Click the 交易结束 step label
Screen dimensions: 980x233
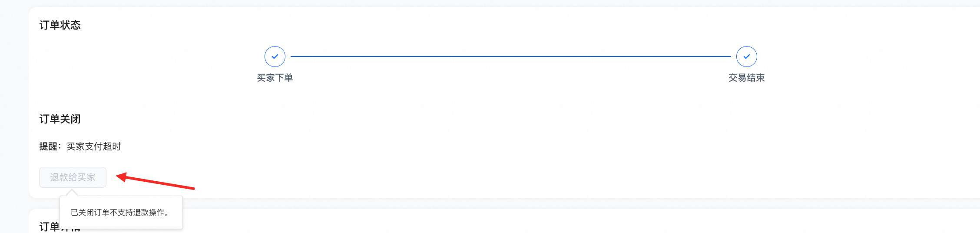(x=746, y=78)
